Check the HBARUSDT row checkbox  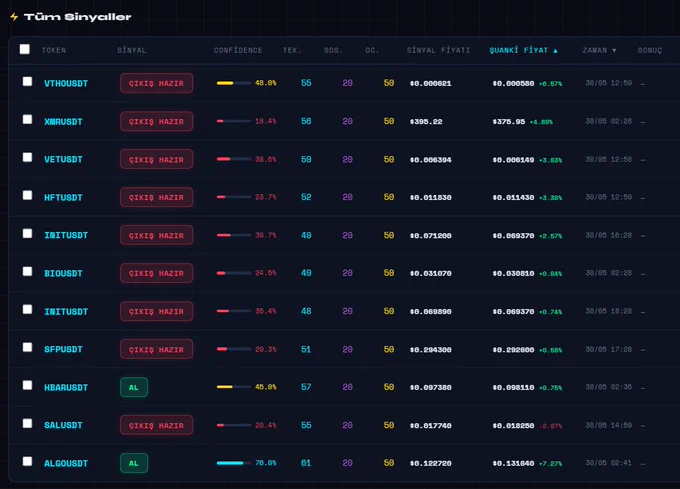point(27,385)
